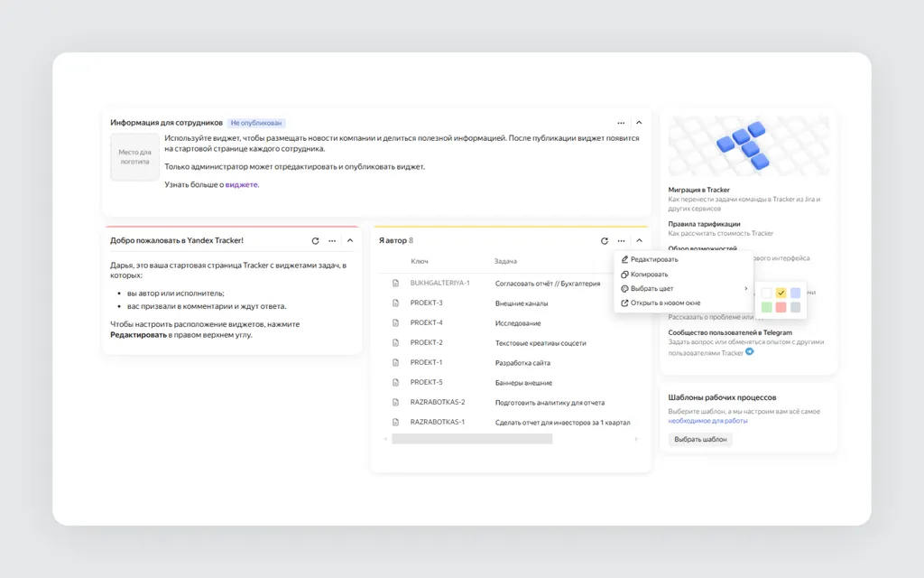The width and height of the screenshot is (924, 578).
Task: Open task 'Согласовать отчёт // Бухгалтерия'
Action: point(548,284)
